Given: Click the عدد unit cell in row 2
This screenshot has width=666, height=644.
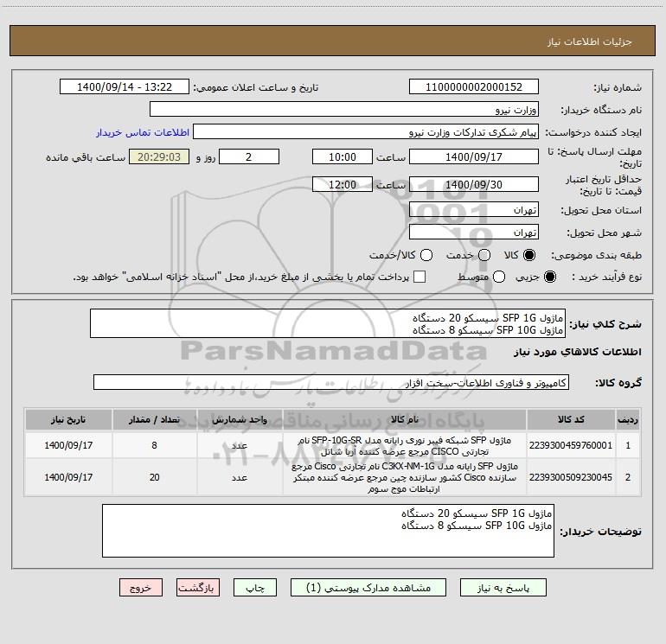Looking at the screenshot, I should pos(240,477).
